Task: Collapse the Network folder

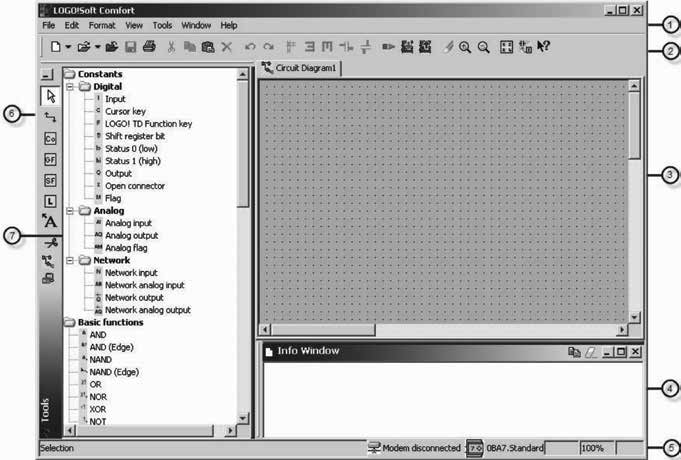Action: 70,261
